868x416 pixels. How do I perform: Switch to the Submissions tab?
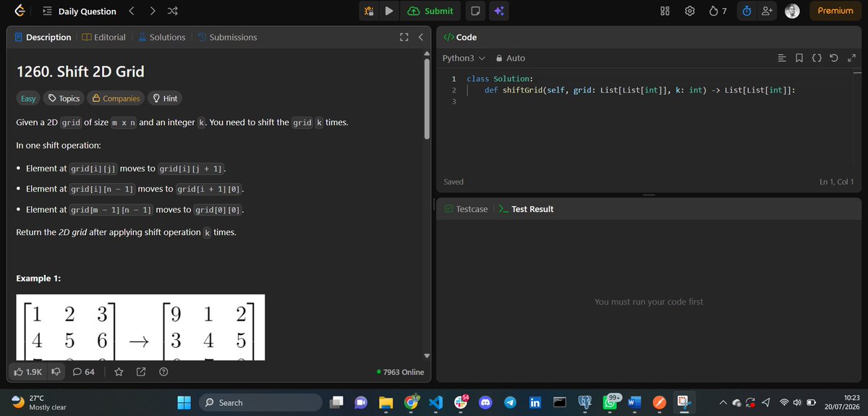pyautogui.click(x=226, y=37)
